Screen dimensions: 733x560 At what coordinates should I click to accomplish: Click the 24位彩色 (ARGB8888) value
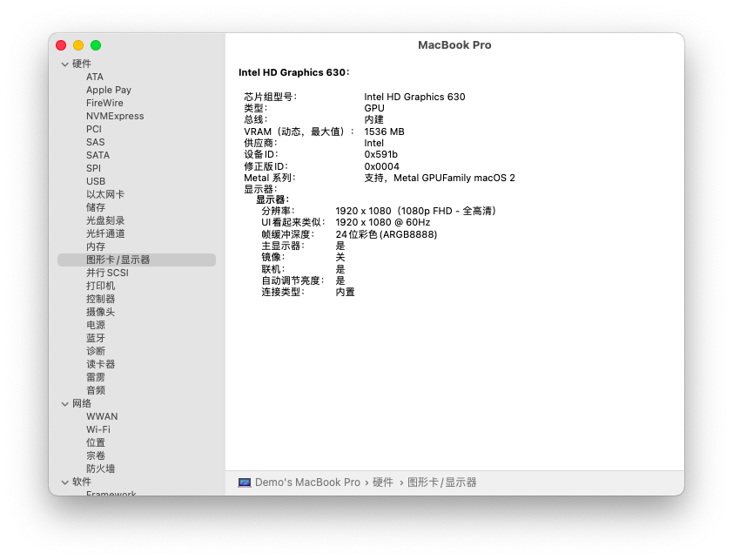click(387, 234)
